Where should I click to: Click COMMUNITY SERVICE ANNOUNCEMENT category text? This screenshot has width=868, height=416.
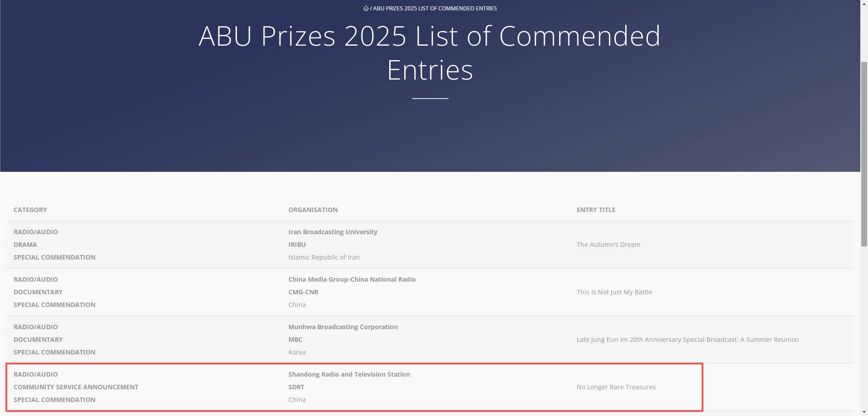[76, 387]
